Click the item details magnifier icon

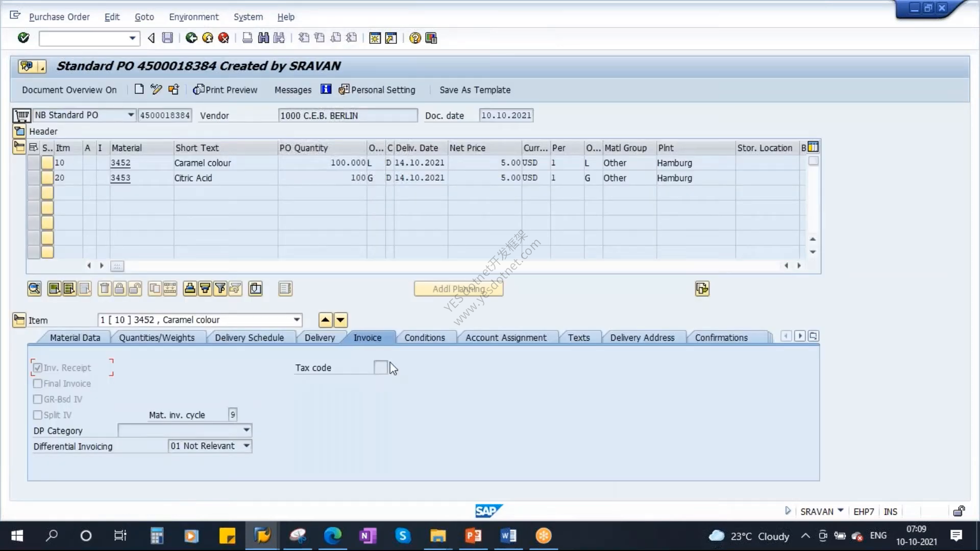click(34, 289)
